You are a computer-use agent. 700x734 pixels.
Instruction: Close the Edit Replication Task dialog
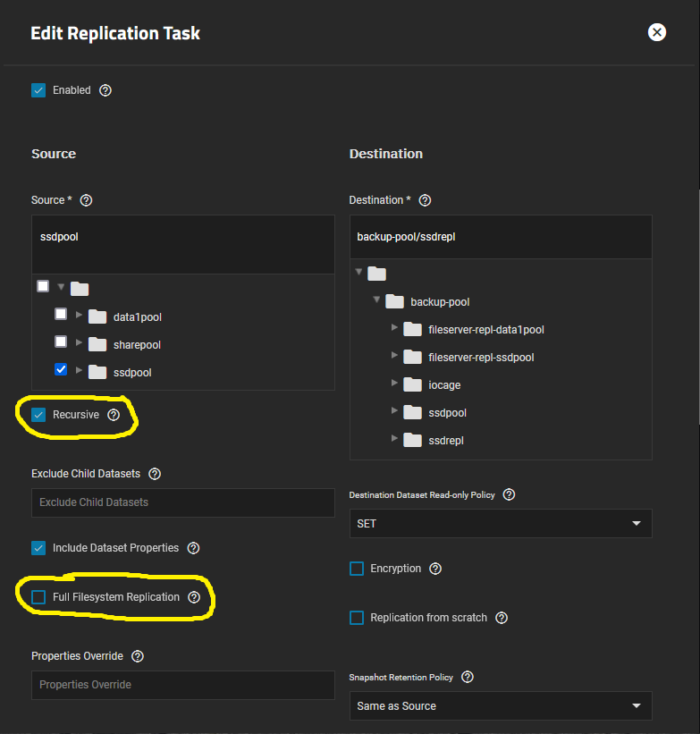[x=657, y=32]
